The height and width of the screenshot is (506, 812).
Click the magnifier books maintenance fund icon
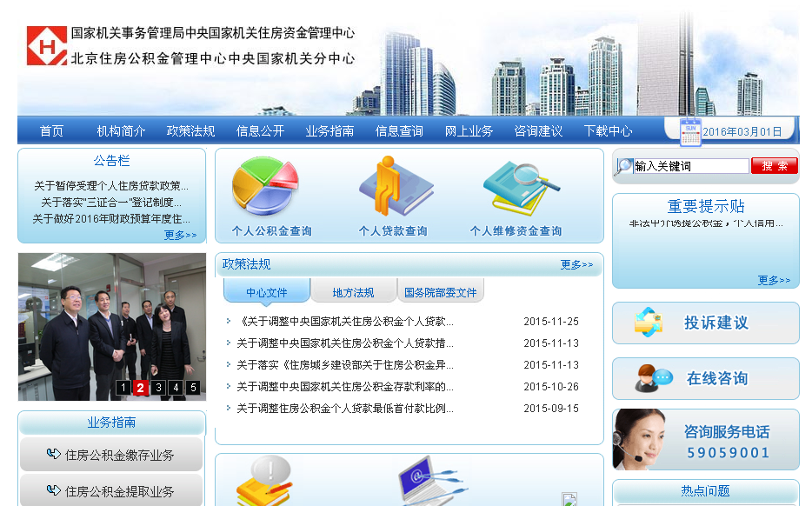point(521,188)
